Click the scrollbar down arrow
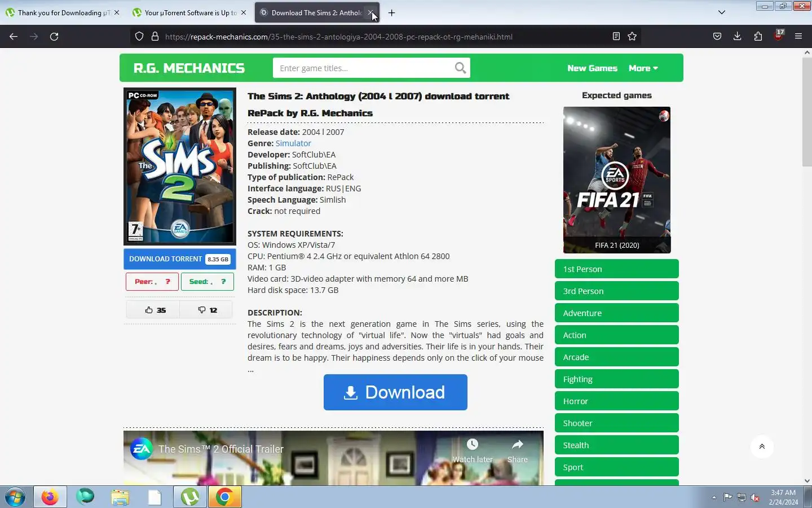 807,481
